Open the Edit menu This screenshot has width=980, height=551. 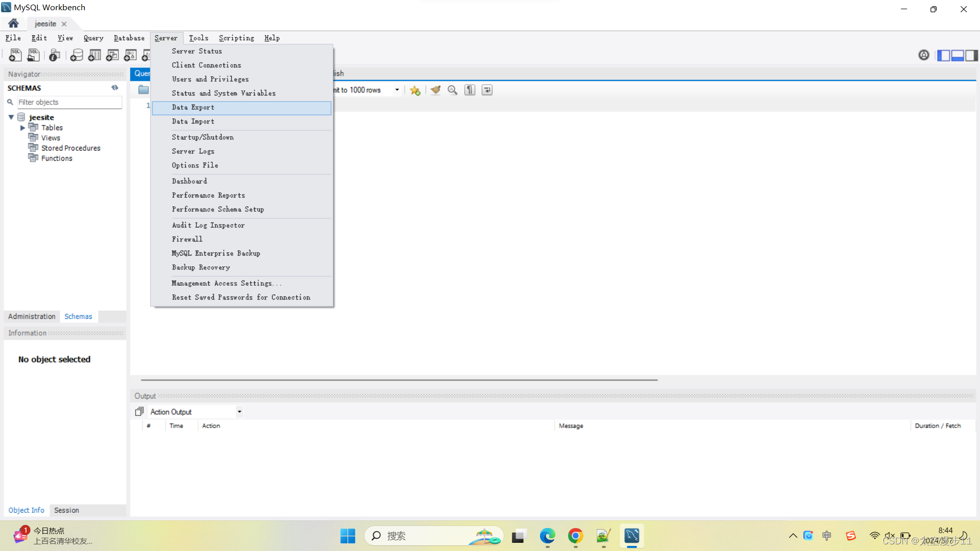pos(39,38)
